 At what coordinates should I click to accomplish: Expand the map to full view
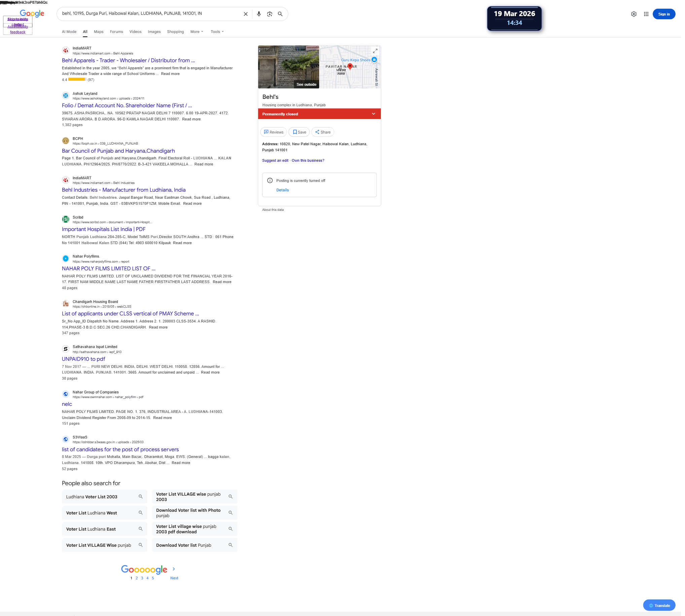tap(375, 51)
